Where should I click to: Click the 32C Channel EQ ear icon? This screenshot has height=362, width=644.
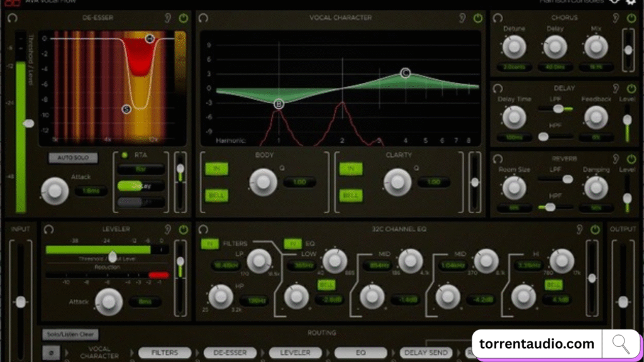tap(580, 229)
